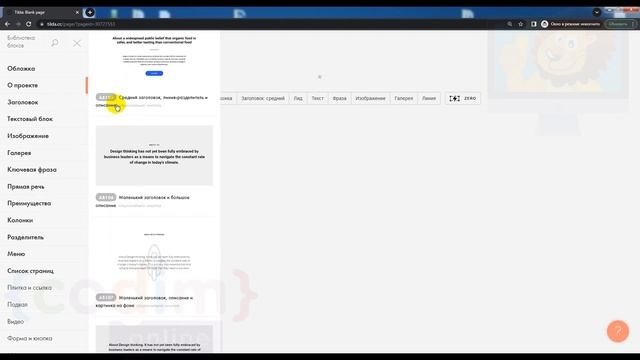Click the Средний заголовок block description

152,101
